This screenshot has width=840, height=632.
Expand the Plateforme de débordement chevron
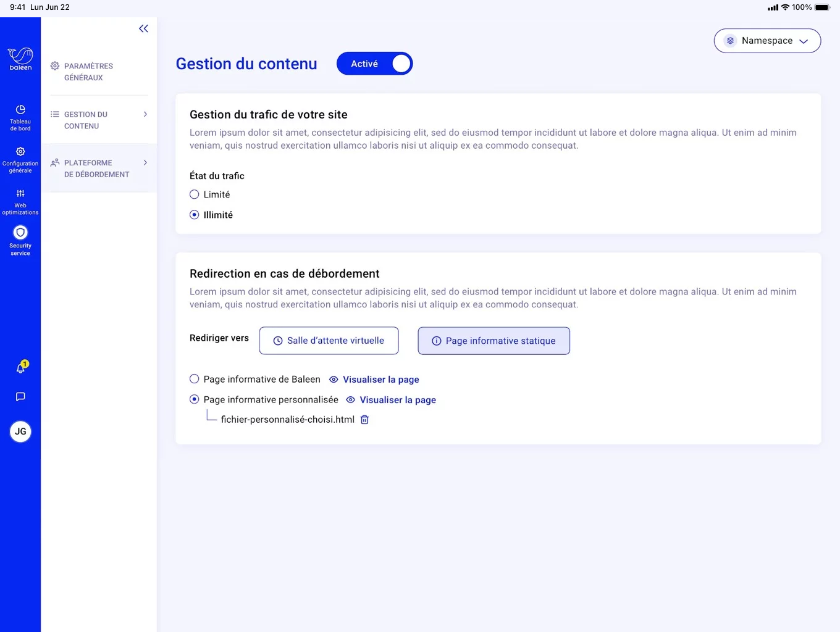tap(145, 163)
